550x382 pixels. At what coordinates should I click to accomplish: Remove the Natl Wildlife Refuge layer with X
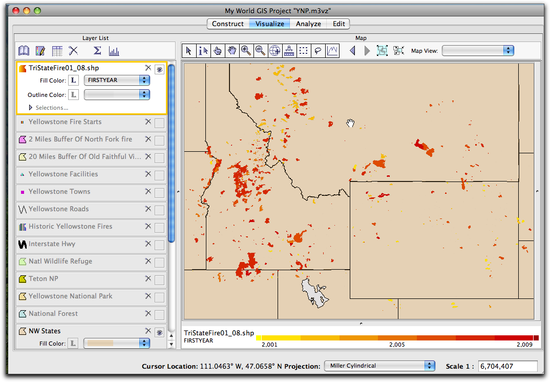point(148,261)
